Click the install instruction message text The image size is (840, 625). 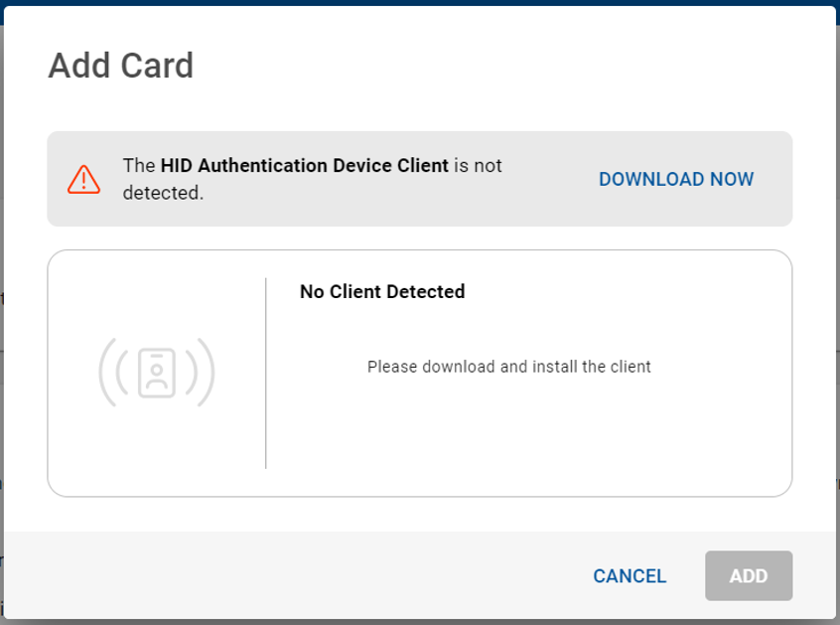(508, 366)
